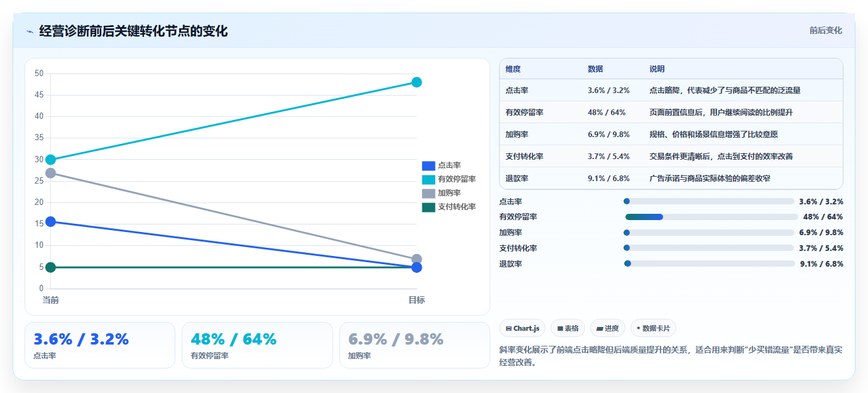Click the 点击率 label in the progress list
Image resolution: width=868 pixels, height=393 pixels.
(510, 202)
